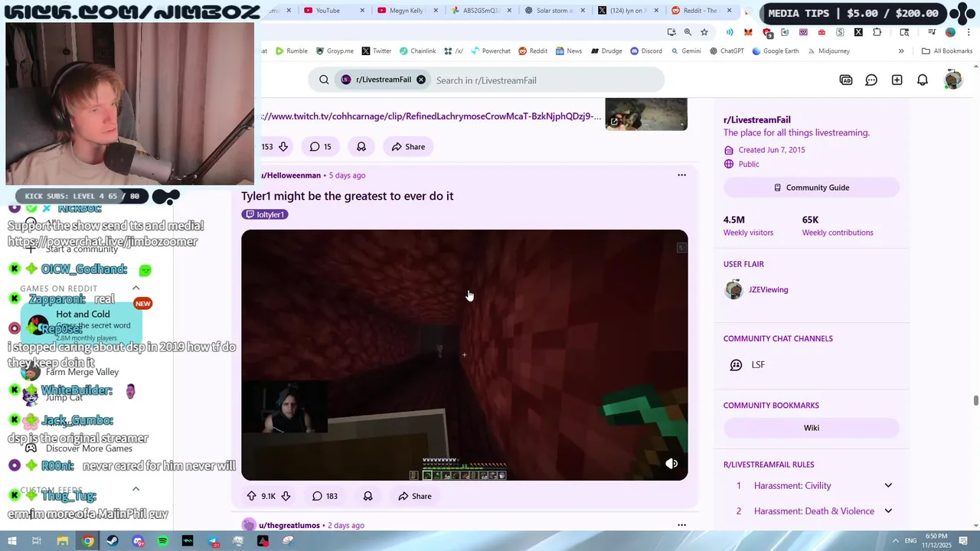Close the Reddit browser tab

pyautogui.click(x=729, y=11)
